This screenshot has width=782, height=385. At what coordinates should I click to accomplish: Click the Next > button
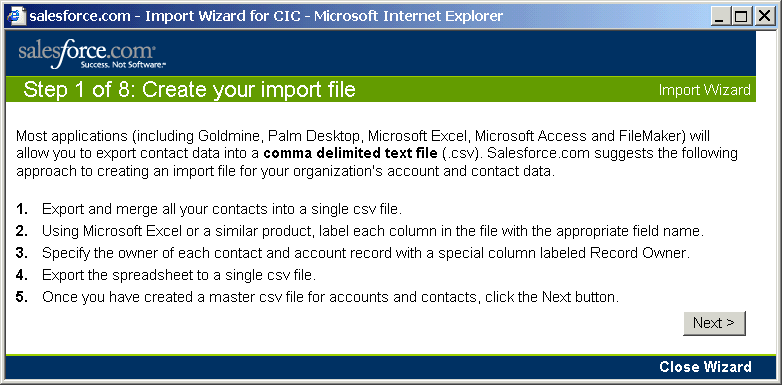(x=714, y=323)
